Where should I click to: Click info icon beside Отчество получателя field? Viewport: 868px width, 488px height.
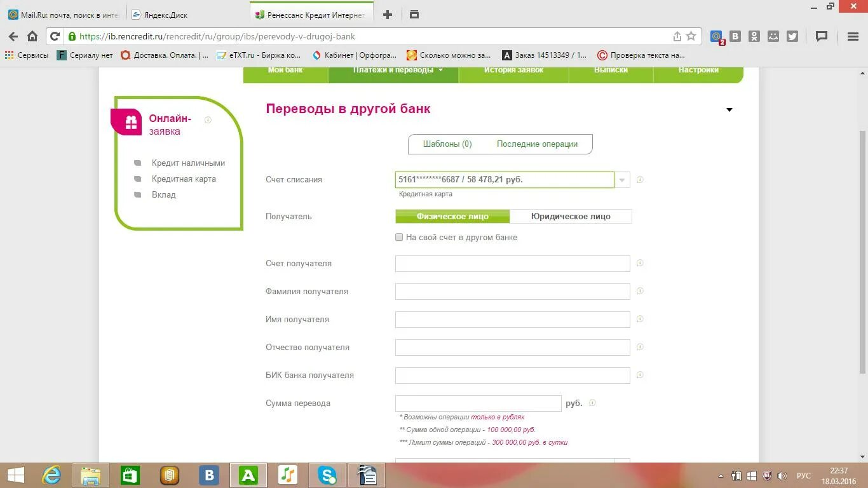pos(640,347)
